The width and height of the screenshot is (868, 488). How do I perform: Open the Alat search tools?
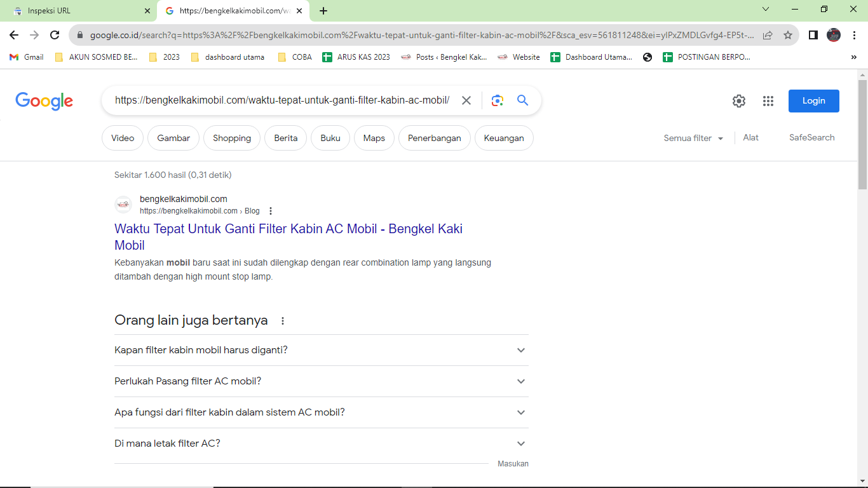point(750,137)
